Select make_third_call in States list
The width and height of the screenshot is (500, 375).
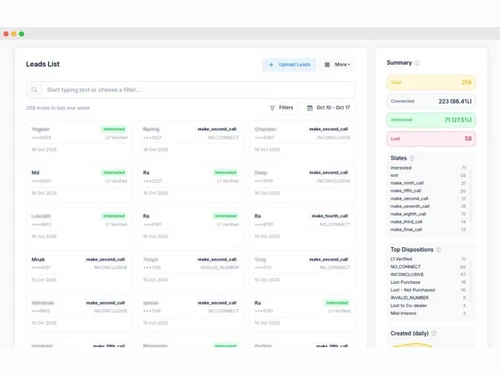428,222
